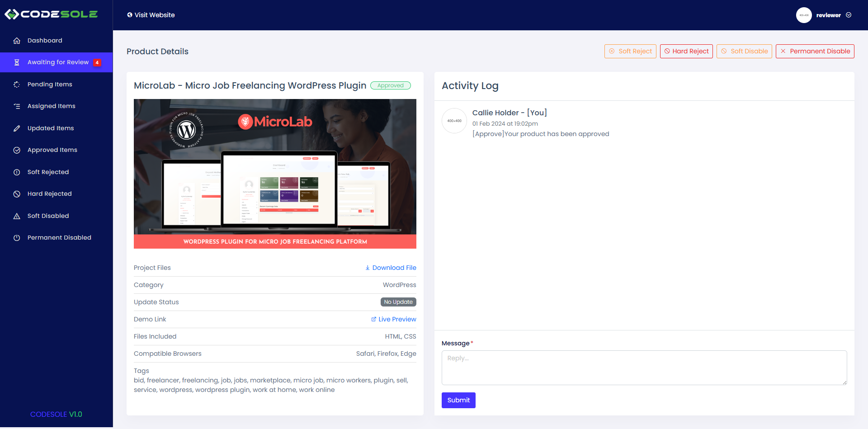This screenshot has width=868, height=429.
Task: Click the 'Callie Holder - [You]' name
Action: click(509, 113)
